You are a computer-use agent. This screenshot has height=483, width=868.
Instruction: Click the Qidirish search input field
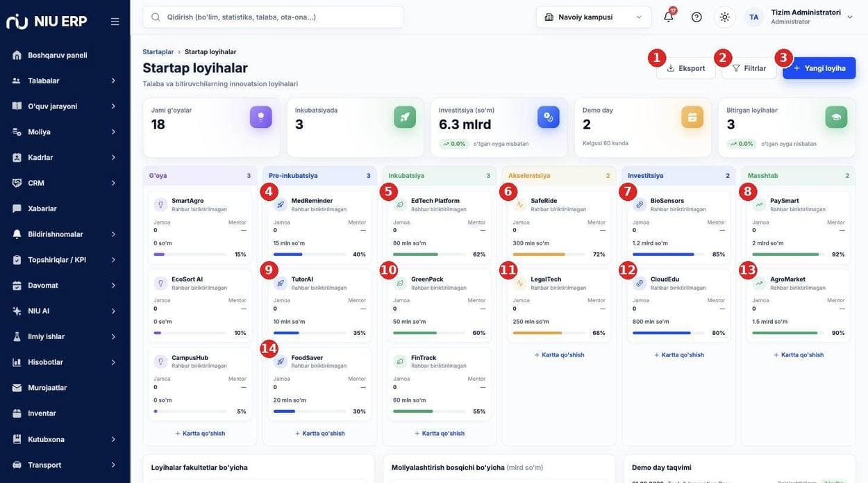[x=273, y=17]
